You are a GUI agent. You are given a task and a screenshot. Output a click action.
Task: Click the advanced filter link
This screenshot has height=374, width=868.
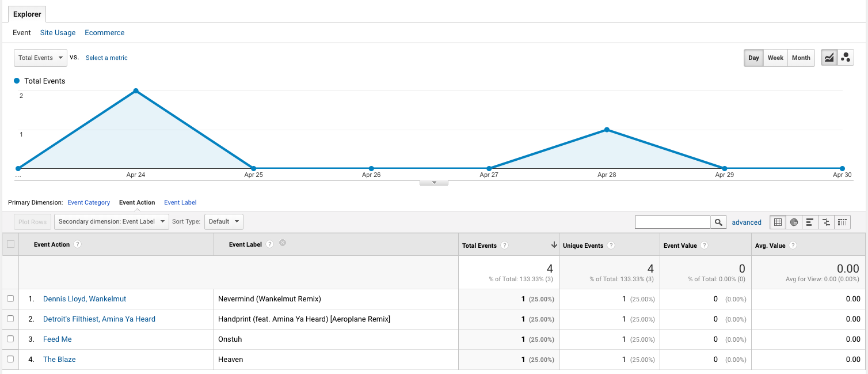(747, 222)
